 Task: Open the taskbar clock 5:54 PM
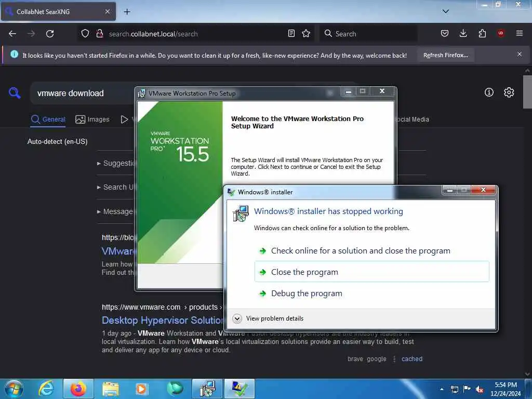click(x=506, y=389)
